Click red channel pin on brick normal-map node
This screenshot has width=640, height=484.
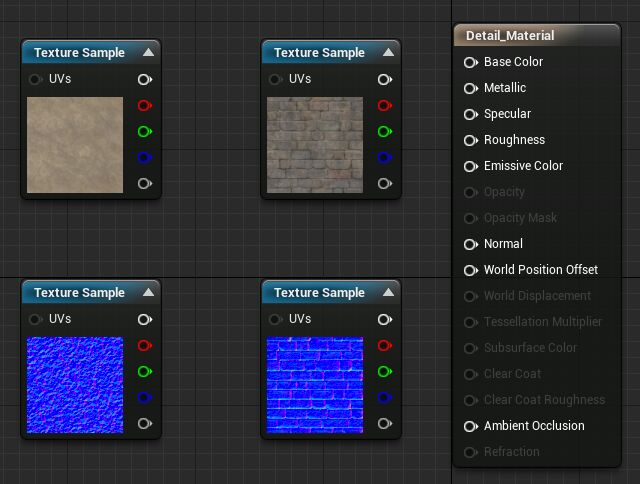385,345
